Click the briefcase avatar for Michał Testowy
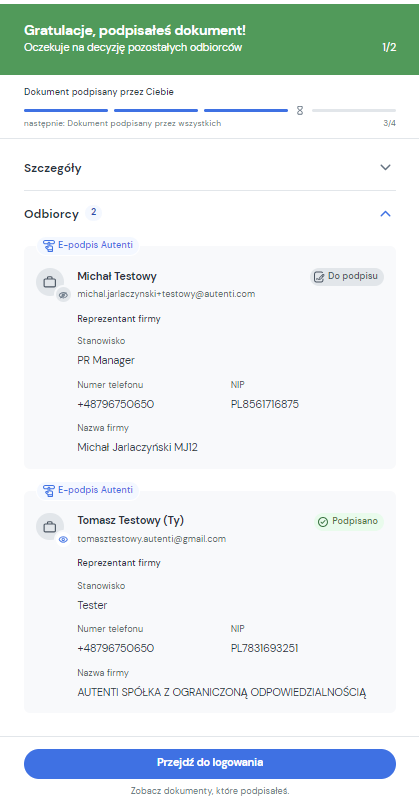 pyautogui.click(x=50, y=282)
